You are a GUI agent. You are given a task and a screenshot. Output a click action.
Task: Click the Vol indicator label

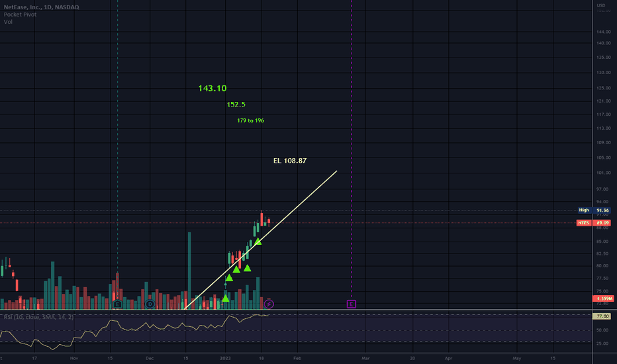coord(8,22)
